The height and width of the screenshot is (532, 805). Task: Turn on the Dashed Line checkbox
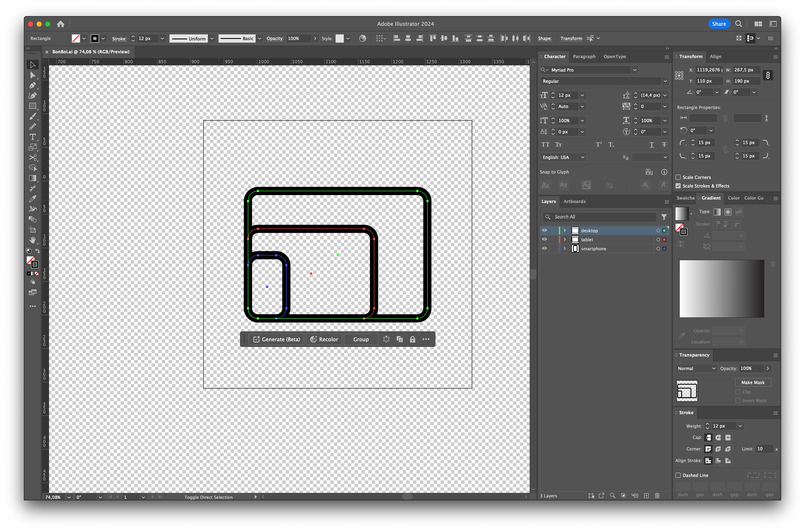point(678,475)
